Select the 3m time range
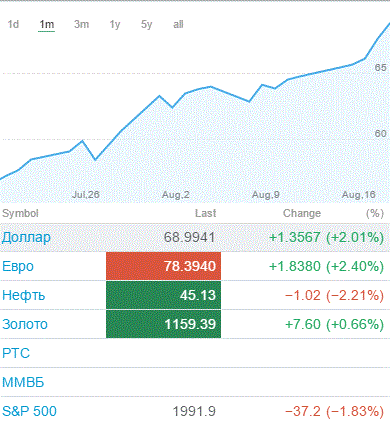The height and width of the screenshot is (425, 390). point(81,24)
